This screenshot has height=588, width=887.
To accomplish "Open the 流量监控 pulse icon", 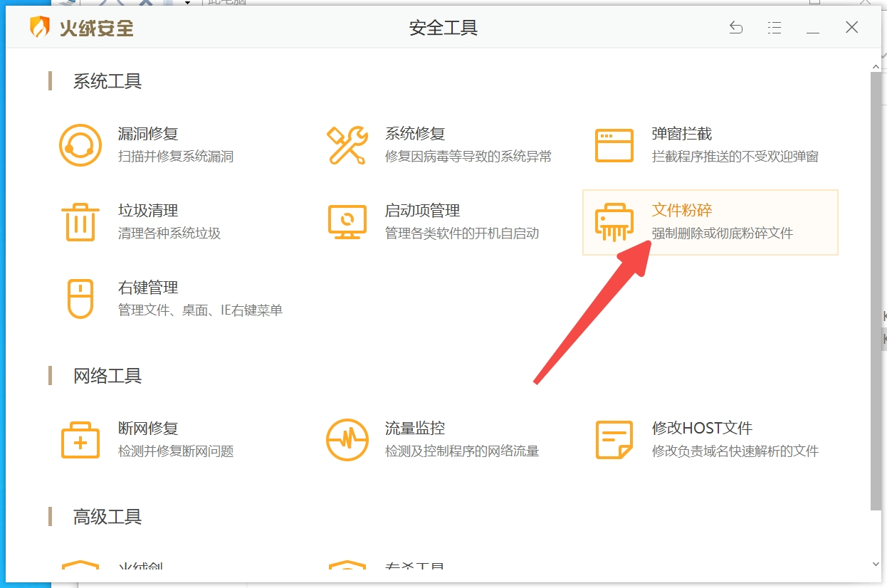I will point(347,439).
